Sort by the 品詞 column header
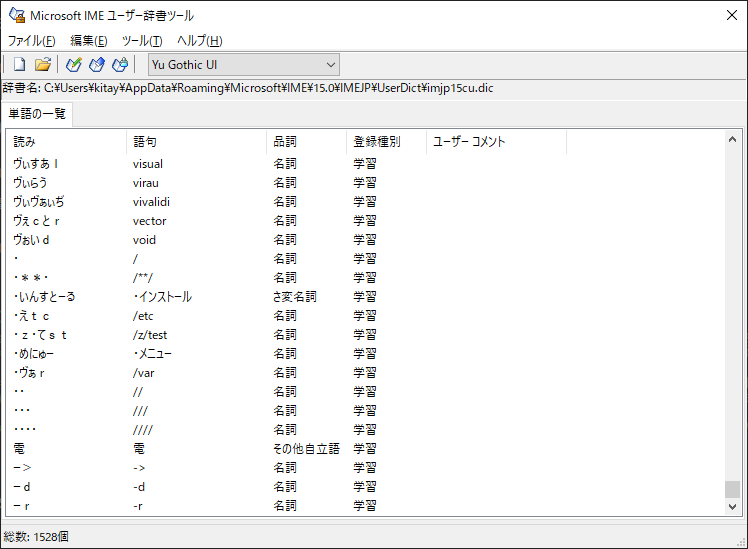Screen dimensions: 748x549 [306, 142]
